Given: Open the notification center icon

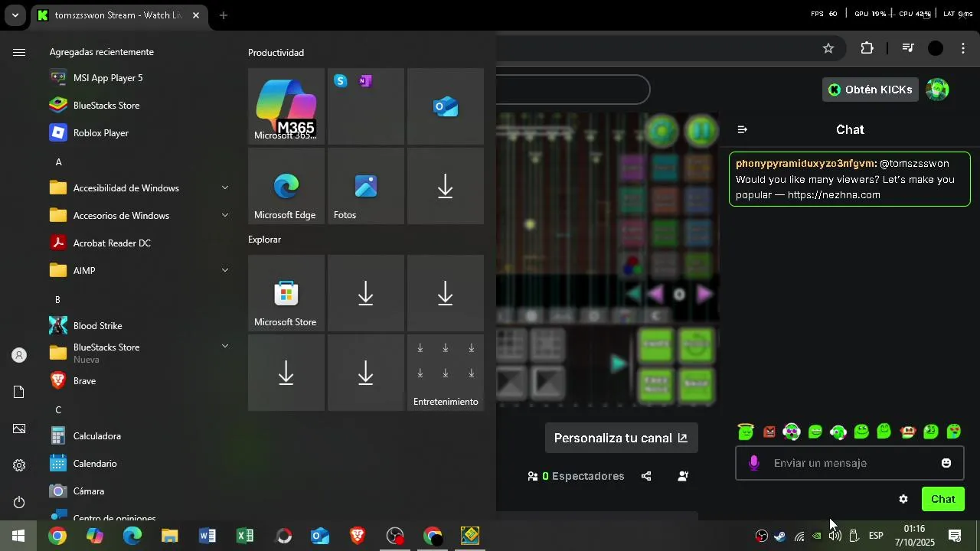Looking at the screenshot, I should [955, 536].
